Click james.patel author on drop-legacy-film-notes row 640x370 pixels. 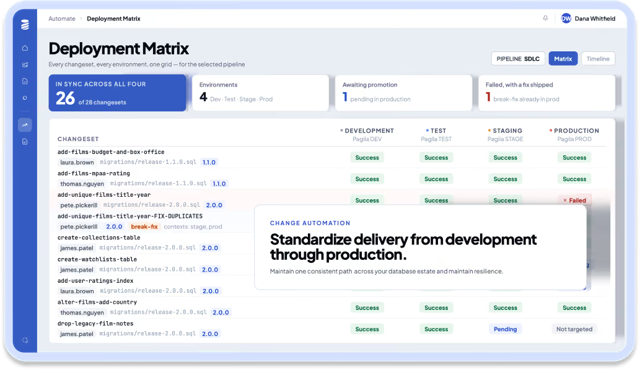coord(76,334)
